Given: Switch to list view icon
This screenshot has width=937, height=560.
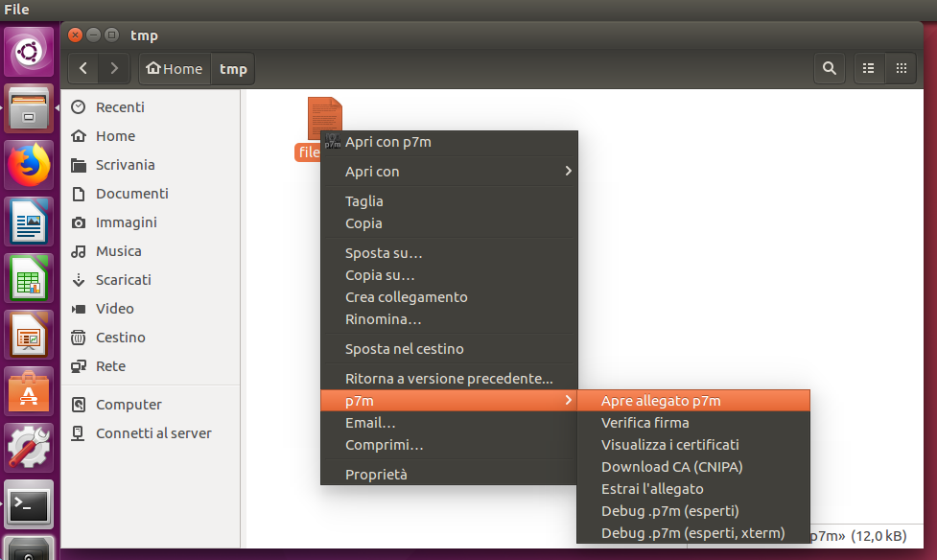Looking at the screenshot, I should pos(869,69).
